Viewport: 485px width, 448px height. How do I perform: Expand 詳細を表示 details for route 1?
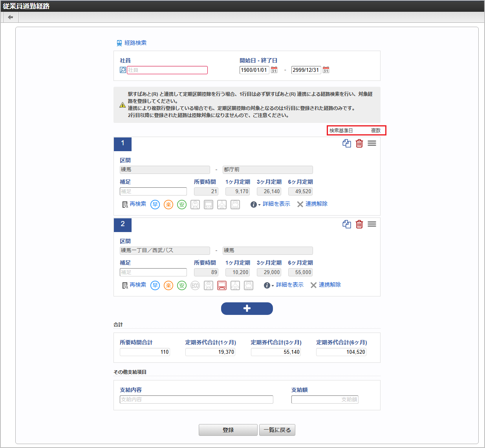[276, 204]
